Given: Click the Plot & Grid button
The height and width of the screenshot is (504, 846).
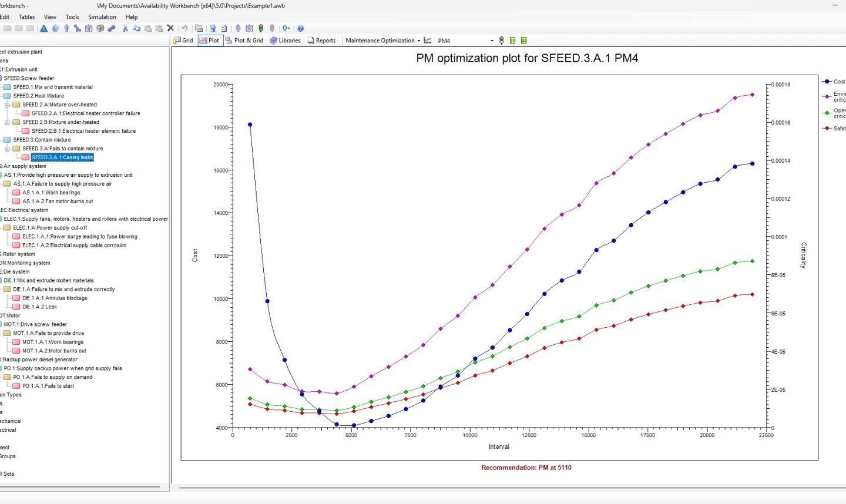Looking at the screenshot, I should click(x=245, y=40).
